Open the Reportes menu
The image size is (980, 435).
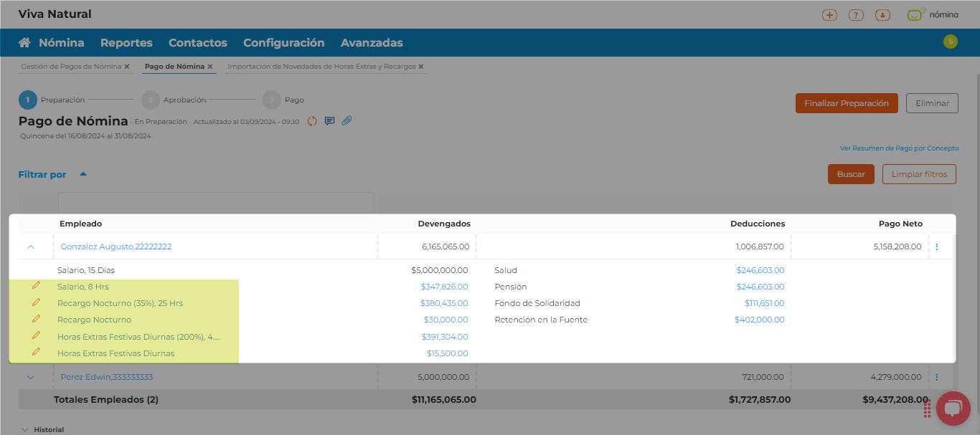pos(126,43)
